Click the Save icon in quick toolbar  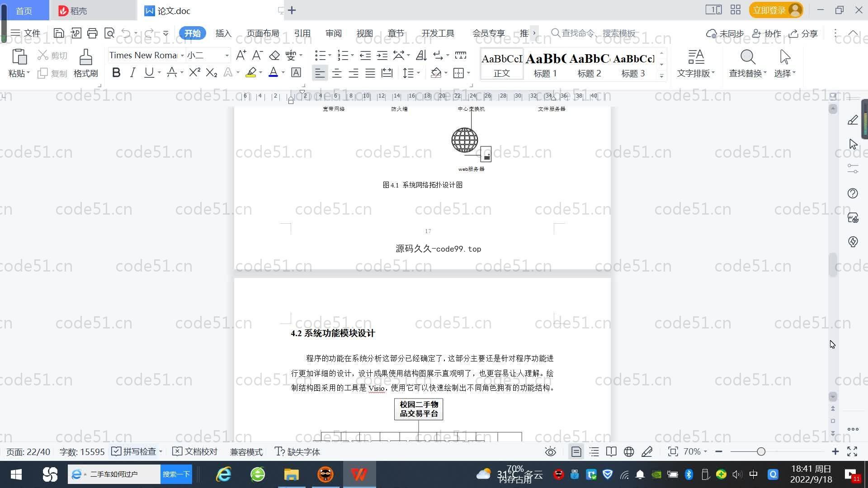point(59,33)
